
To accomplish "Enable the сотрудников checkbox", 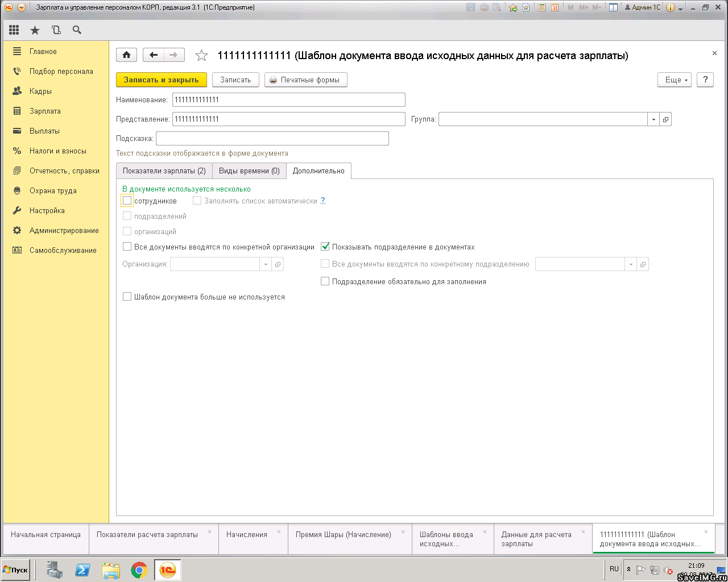I will click(x=127, y=201).
